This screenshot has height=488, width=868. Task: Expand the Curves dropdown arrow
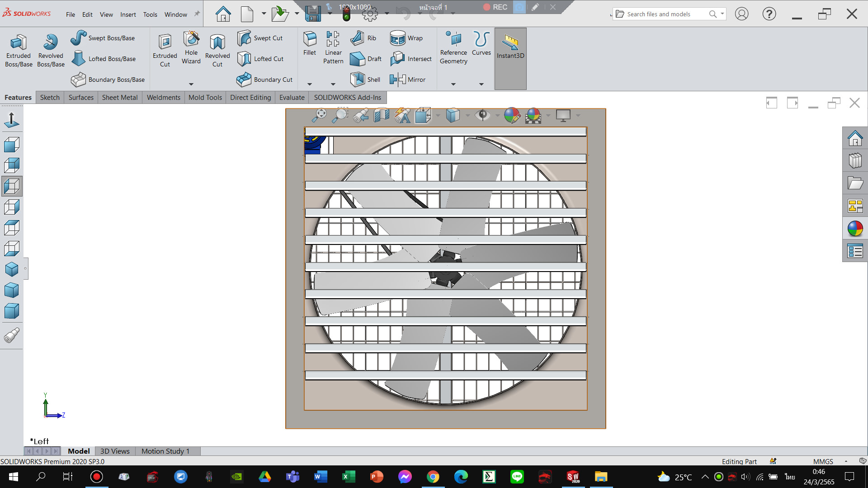(481, 84)
